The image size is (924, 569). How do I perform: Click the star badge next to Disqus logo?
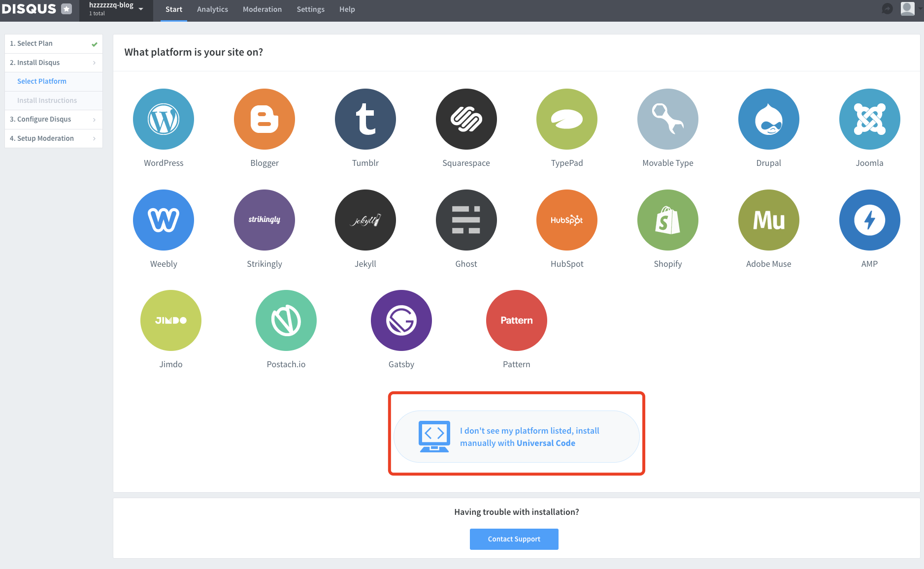66,9
